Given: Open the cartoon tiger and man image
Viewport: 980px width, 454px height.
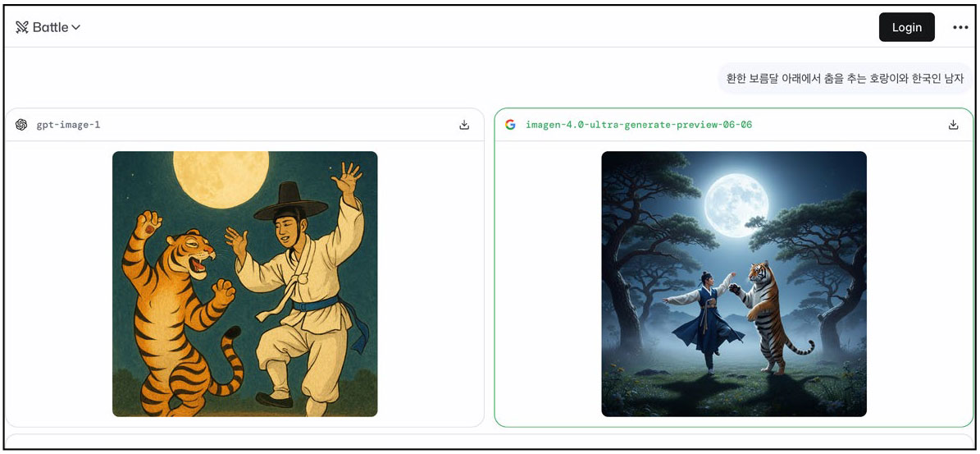Looking at the screenshot, I should [x=245, y=284].
